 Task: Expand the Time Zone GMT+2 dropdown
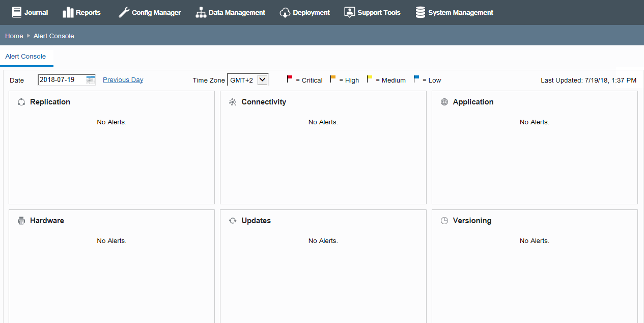coord(248,79)
